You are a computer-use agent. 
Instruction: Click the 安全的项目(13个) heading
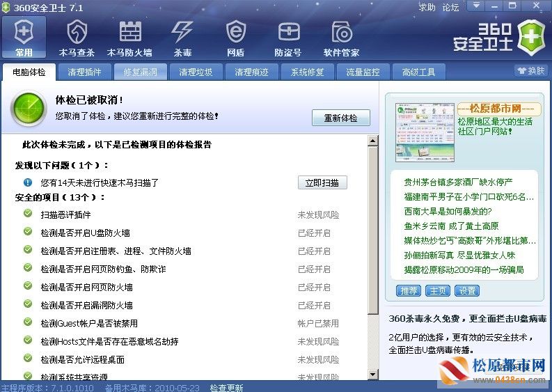[x=60, y=197]
